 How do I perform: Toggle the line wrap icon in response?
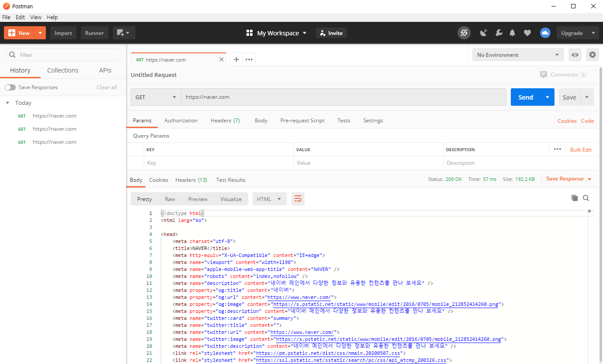pos(298,199)
